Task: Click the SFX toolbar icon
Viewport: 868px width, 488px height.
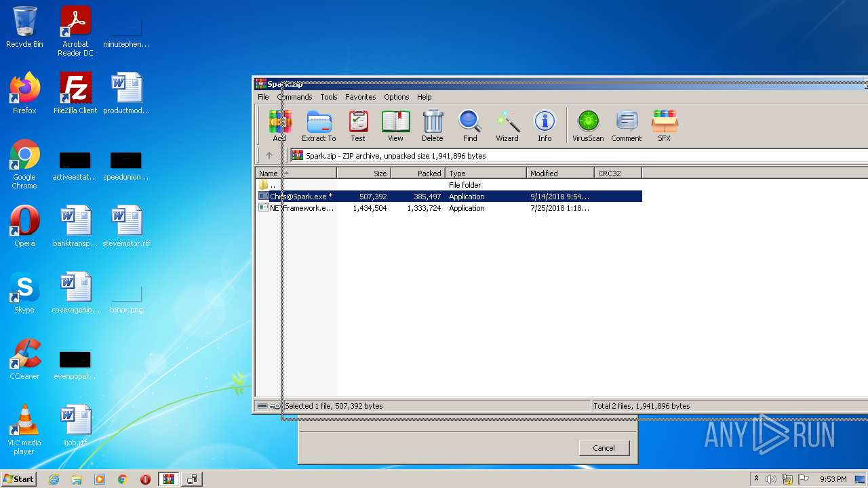Action: 665,126
